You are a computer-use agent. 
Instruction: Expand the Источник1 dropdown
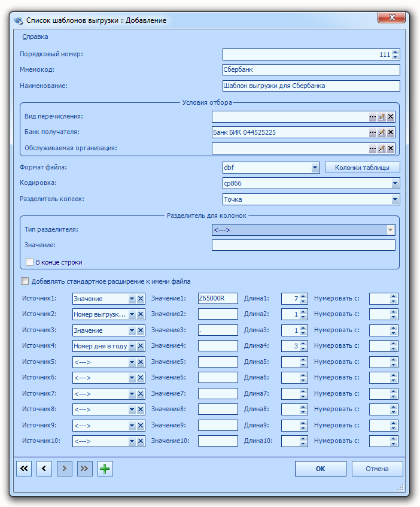click(x=132, y=299)
